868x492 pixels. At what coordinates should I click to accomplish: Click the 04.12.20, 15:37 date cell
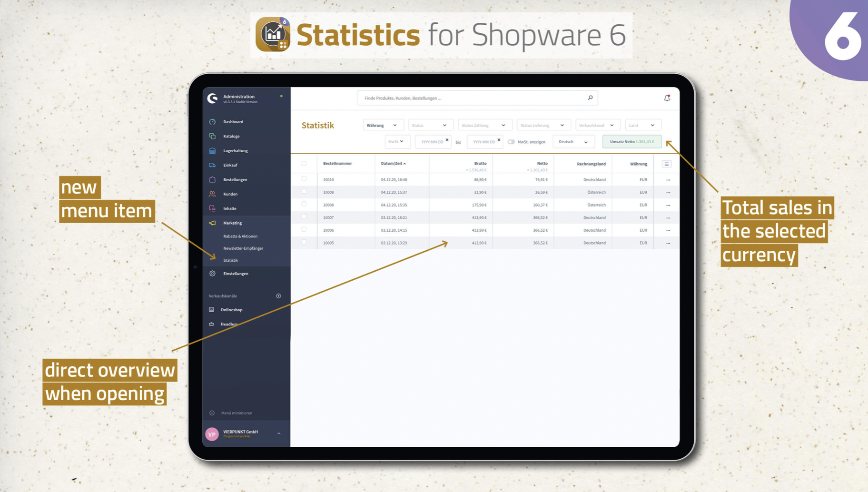(x=394, y=192)
